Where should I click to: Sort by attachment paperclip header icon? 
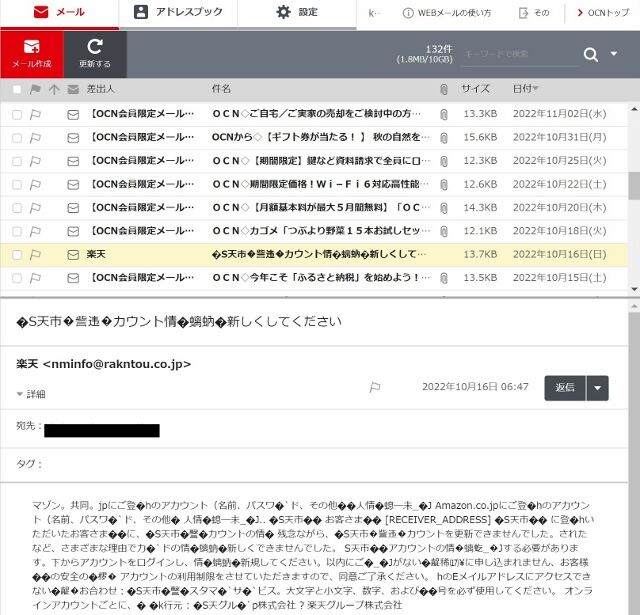[x=444, y=89]
